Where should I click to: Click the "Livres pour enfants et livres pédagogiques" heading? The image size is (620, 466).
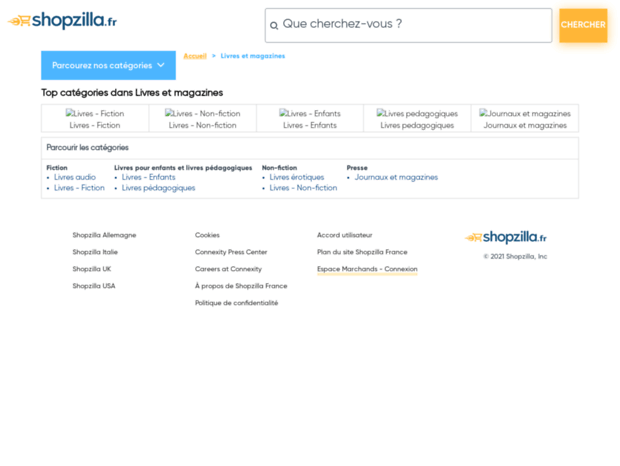pos(183,168)
